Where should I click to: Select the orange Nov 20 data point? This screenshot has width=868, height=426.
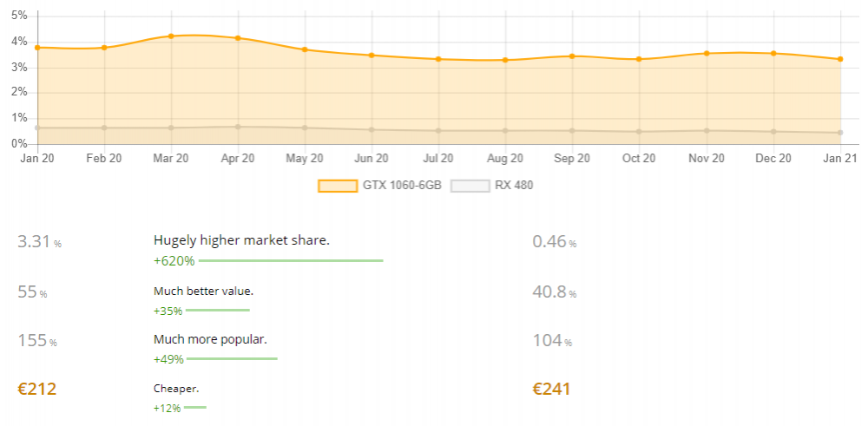tap(707, 53)
